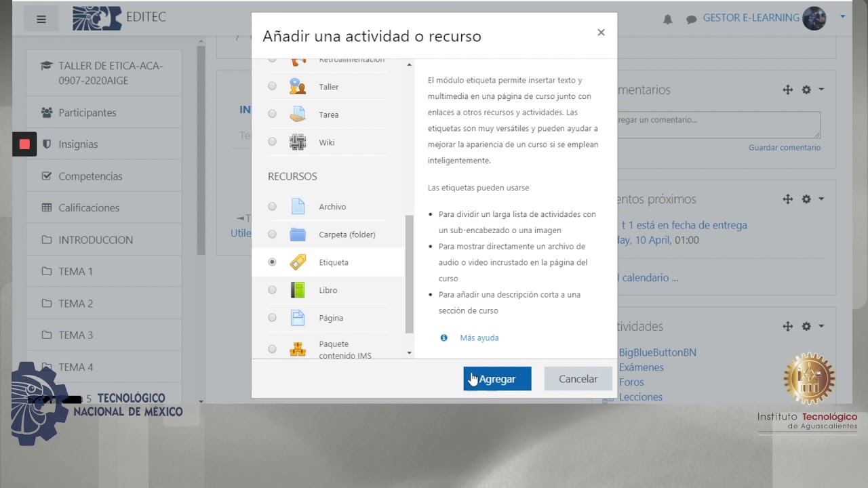Close the Añadir una actividad dialog
This screenshot has width=868, height=488.
pos(601,32)
